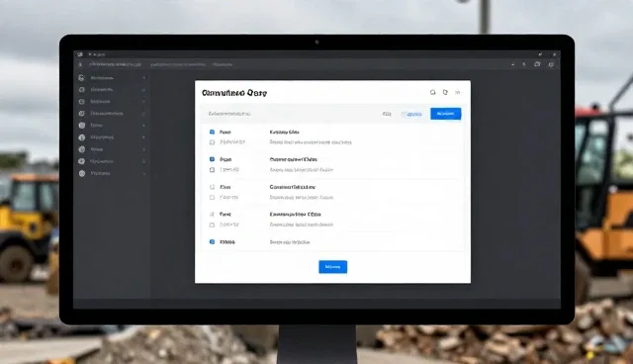Open the third tab label in the dark toolbar
This screenshot has height=364, width=633.
(223, 64)
